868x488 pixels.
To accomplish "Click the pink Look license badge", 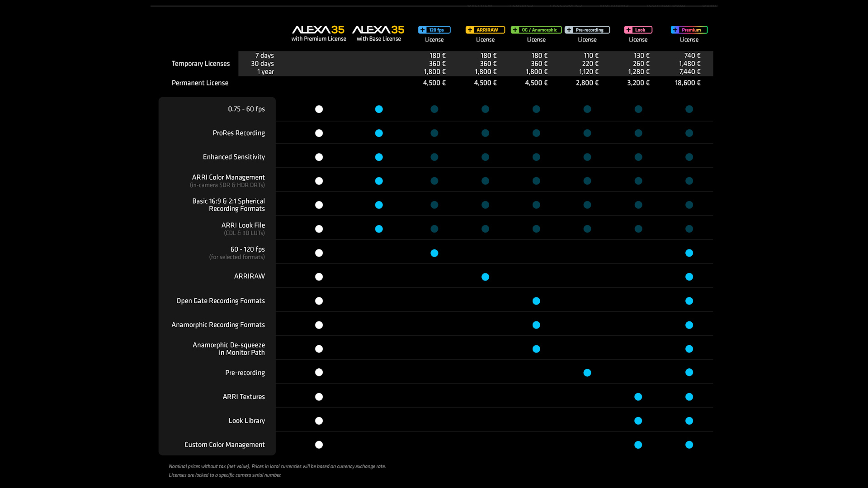I will 638,30.
